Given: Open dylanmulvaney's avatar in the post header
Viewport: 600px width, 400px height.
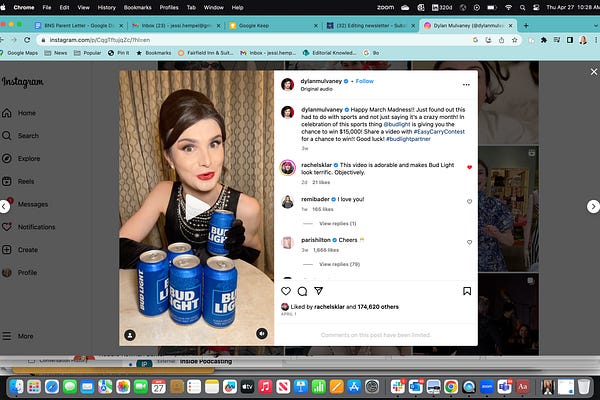Looking at the screenshot, I should point(287,84).
